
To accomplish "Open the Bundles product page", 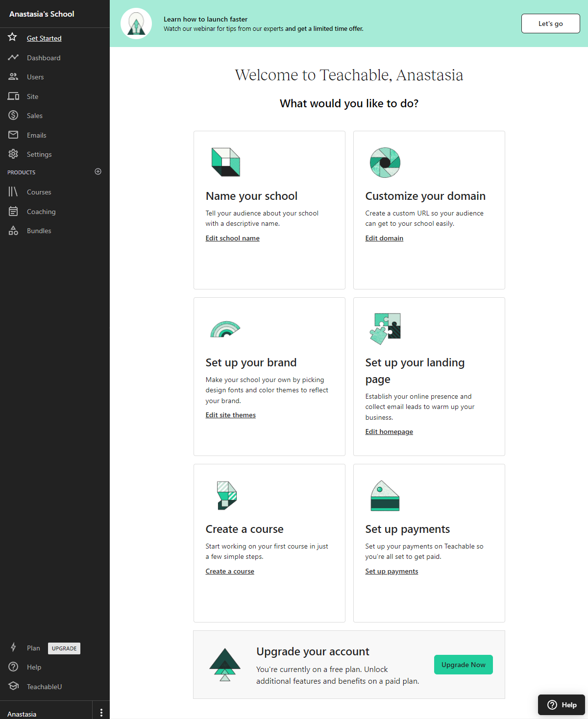I will point(39,231).
